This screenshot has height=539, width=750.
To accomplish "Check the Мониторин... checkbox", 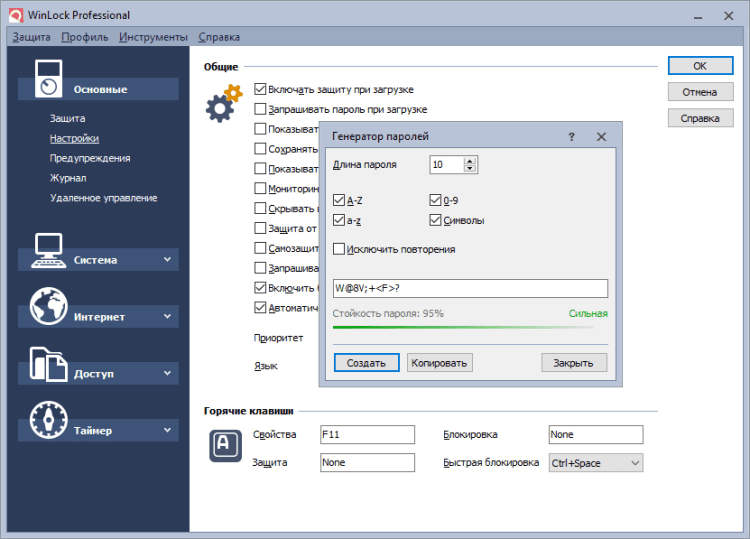I will tap(260, 188).
